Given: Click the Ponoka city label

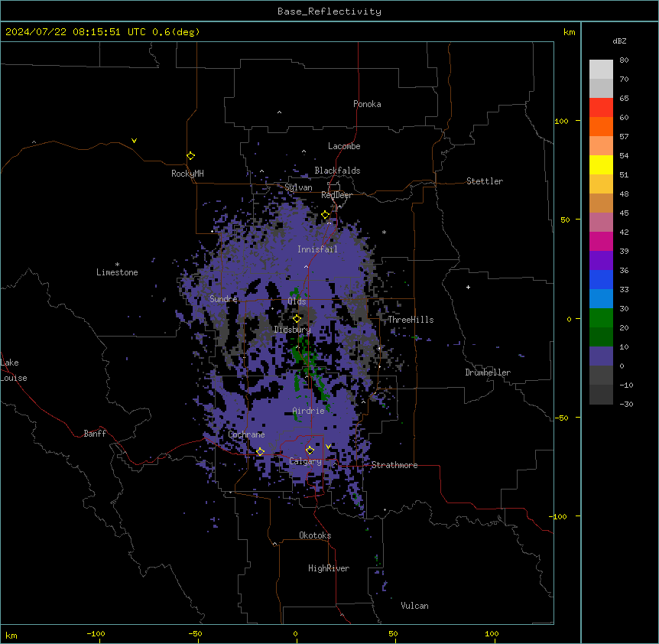Looking at the screenshot, I should pos(367,104).
